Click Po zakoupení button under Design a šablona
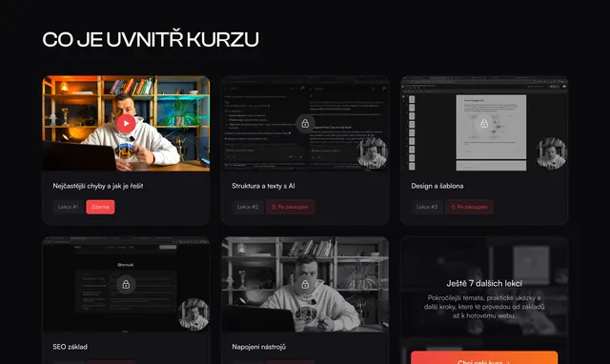Image resolution: width=610 pixels, height=364 pixels. tap(469, 207)
